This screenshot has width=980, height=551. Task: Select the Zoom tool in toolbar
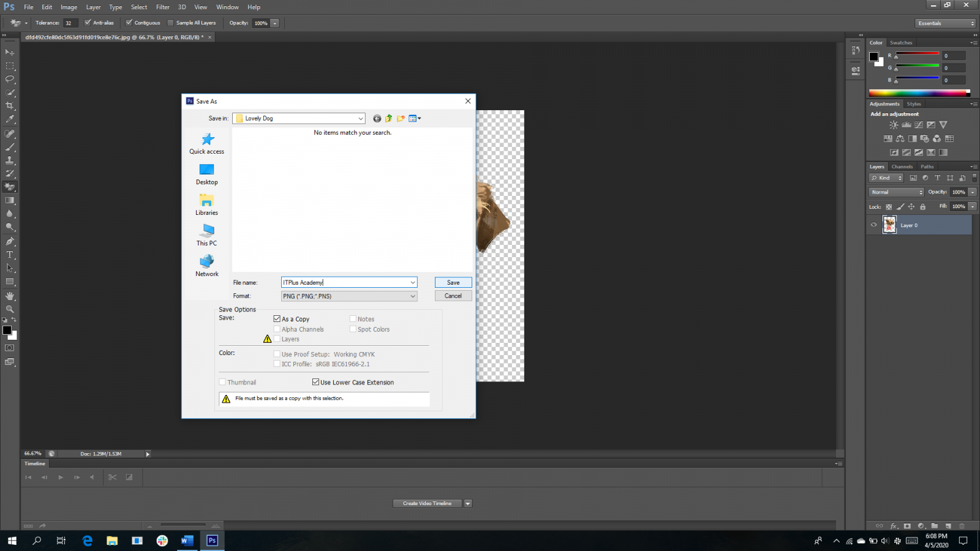10,309
